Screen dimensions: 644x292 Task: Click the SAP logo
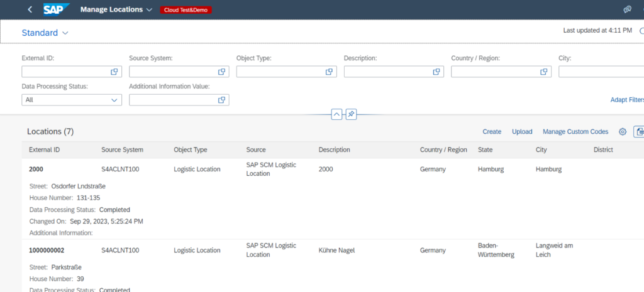[56, 9]
